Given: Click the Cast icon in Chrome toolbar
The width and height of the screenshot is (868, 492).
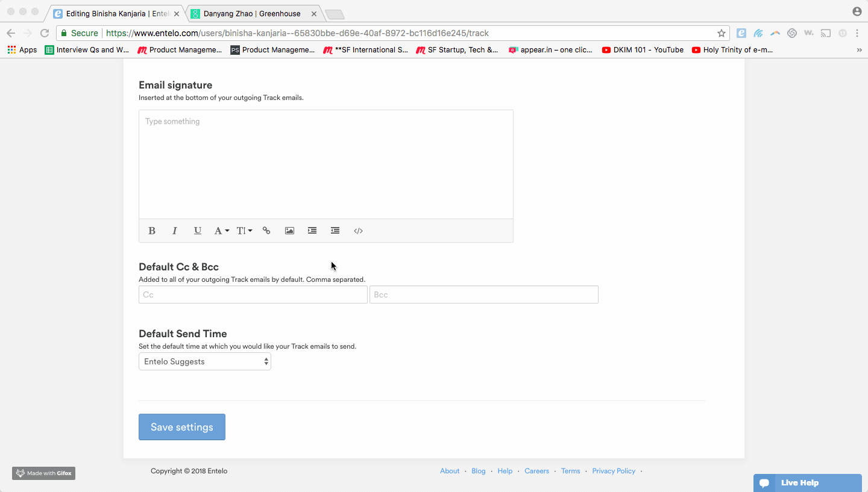Looking at the screenshot, I should pyautogui.click(x=826, y=33).
